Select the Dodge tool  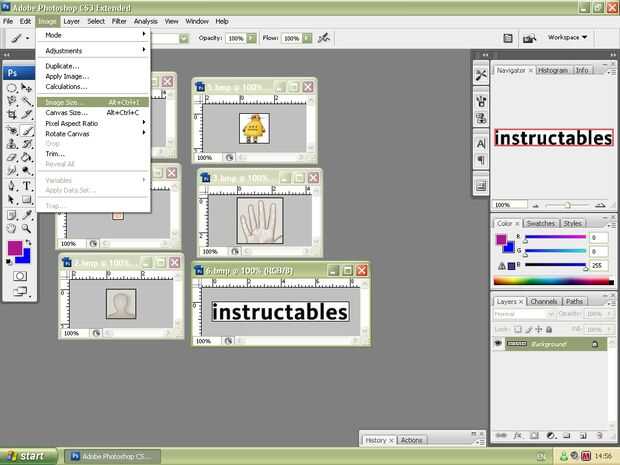(x=26, y=170)
